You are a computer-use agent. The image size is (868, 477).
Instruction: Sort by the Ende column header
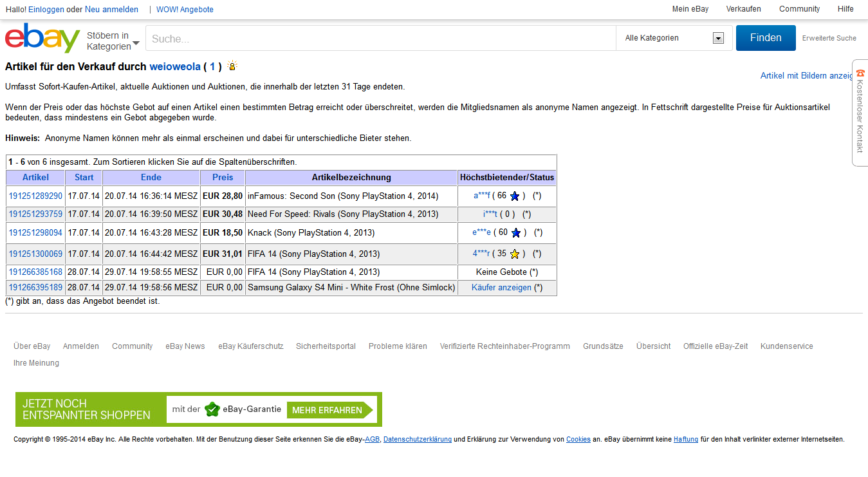[x=151, y=177]
